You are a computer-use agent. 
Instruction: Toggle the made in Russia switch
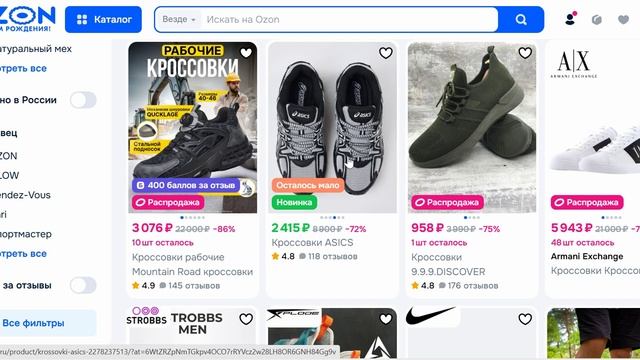pyautogui.click(x=83, y=100)
